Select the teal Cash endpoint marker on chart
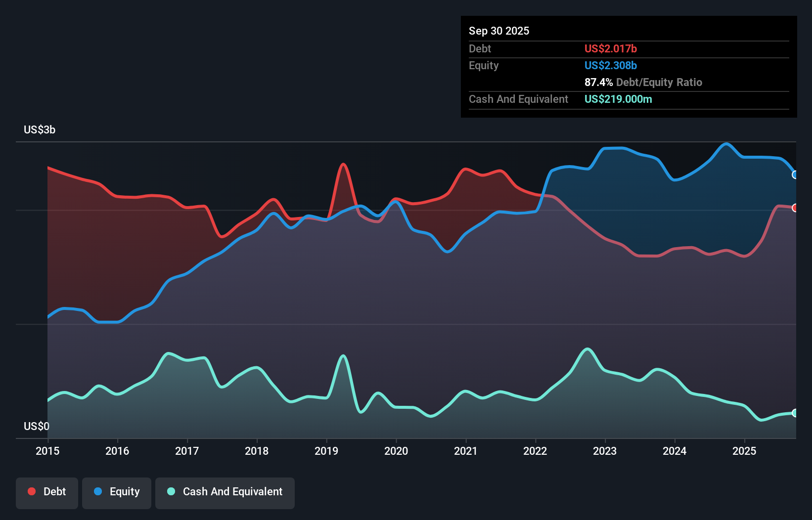 pyautogui.click(x=795, y=413)
